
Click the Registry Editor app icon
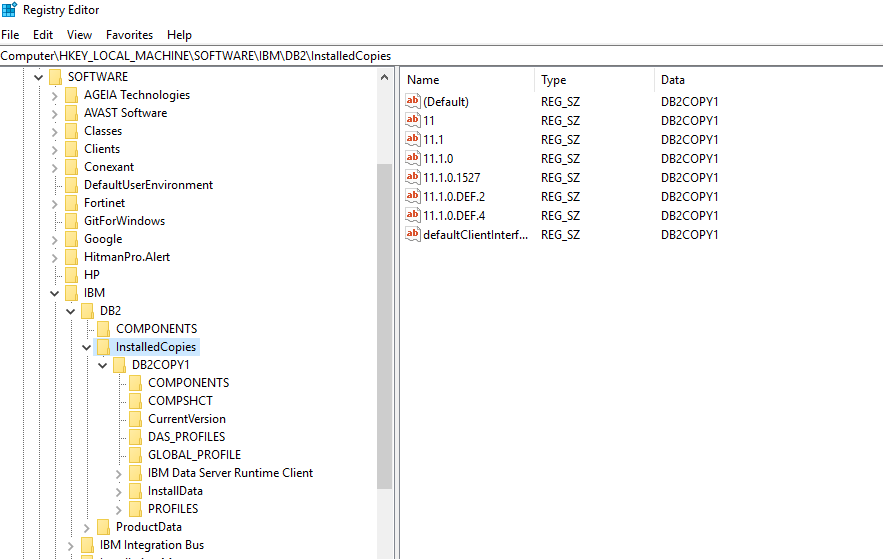coord(10,10)
